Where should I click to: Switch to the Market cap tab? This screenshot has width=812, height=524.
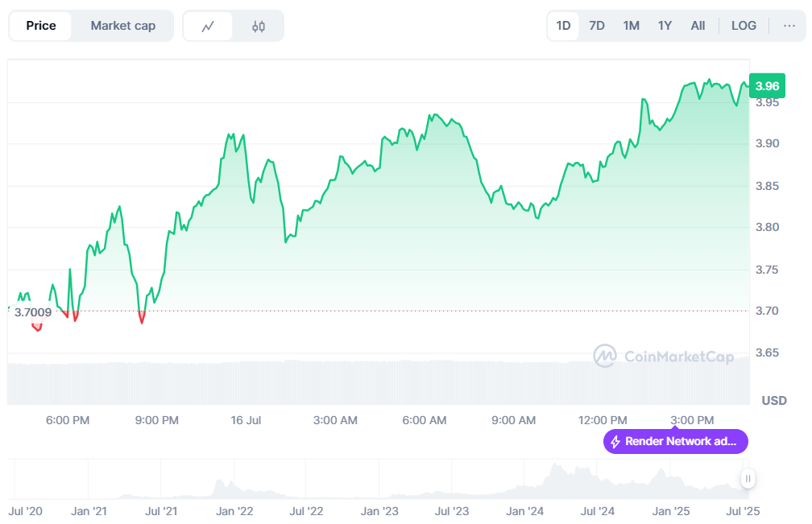pyautogui.click(x=122, y=26)
